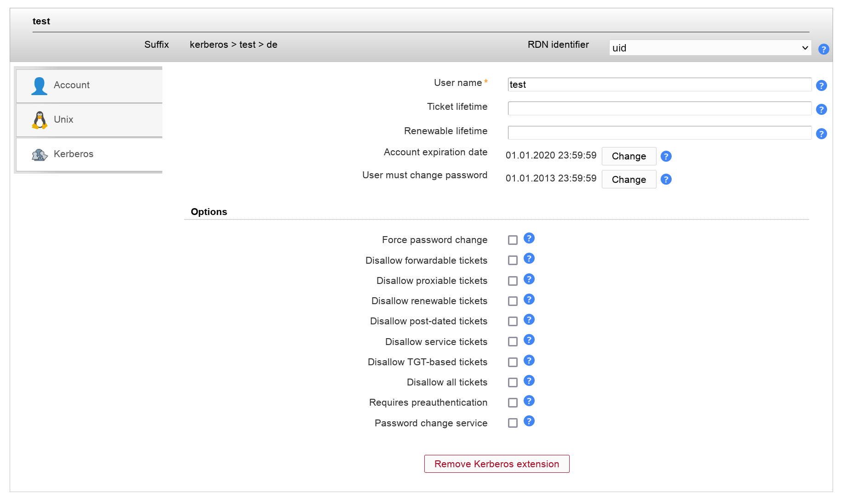
Task: Toggle Disallow renewable tickets checkbox
Action: tap(513, 301)
